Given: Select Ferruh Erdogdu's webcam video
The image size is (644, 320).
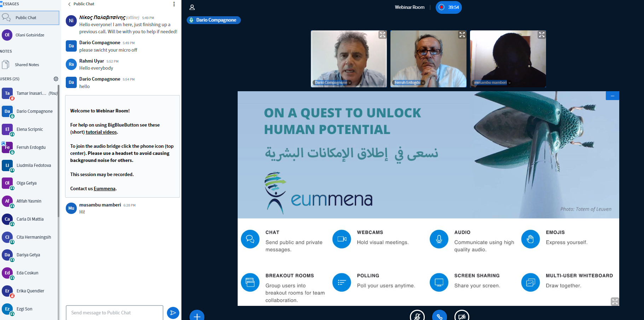Looking at the screenshot, I should [428, 59].
